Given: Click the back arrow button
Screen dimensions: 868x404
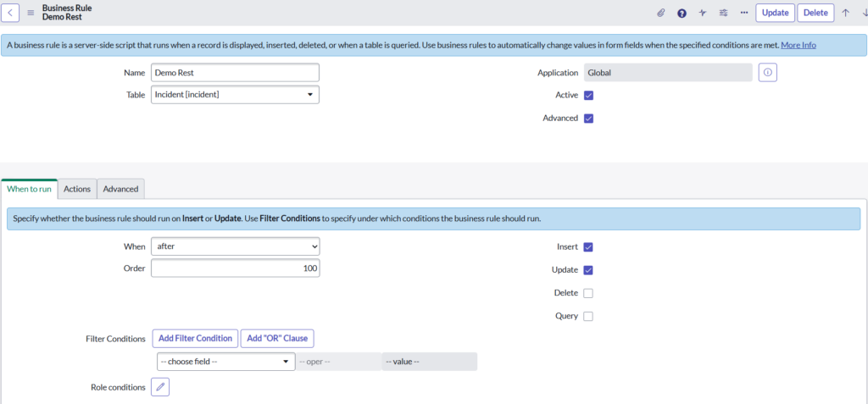Looking at the screenshot, I should click(x=13, y=13).
